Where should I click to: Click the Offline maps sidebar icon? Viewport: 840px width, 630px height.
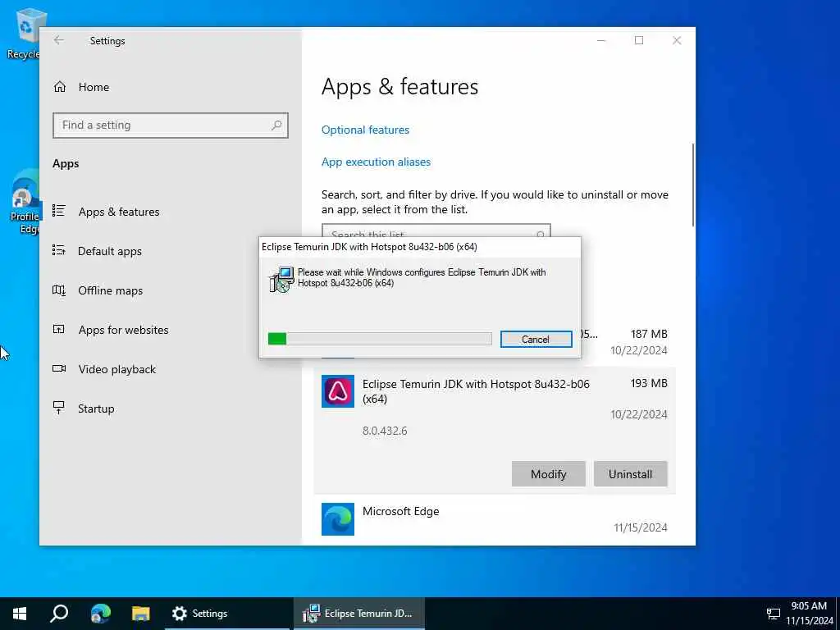[x=59, y=290]
